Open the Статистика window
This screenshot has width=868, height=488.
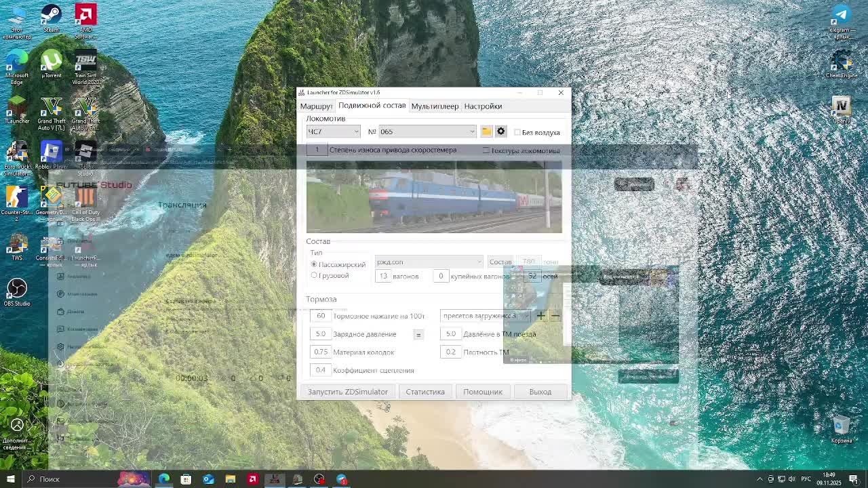point(425,392)
